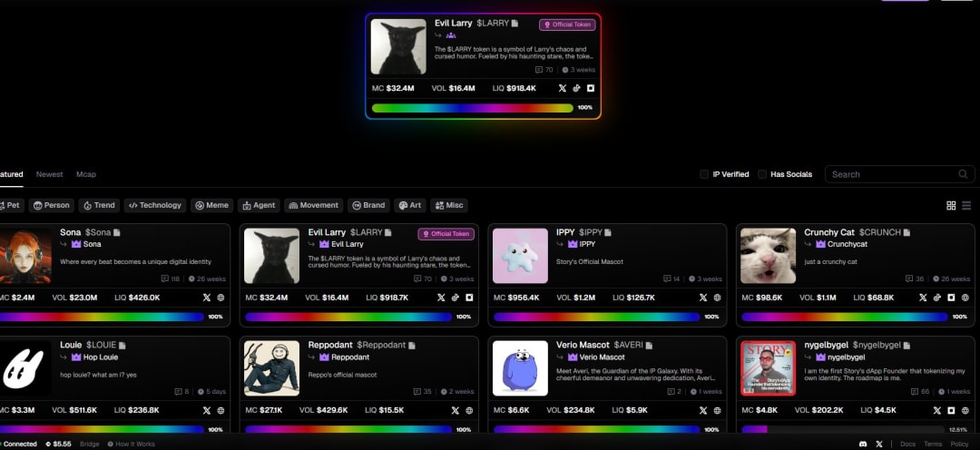Viewport: 980px width, 450px height.
Task: Open nygelbygel magazine cover thumbnail
Action: pyautogui.click(x=769, y=368)
